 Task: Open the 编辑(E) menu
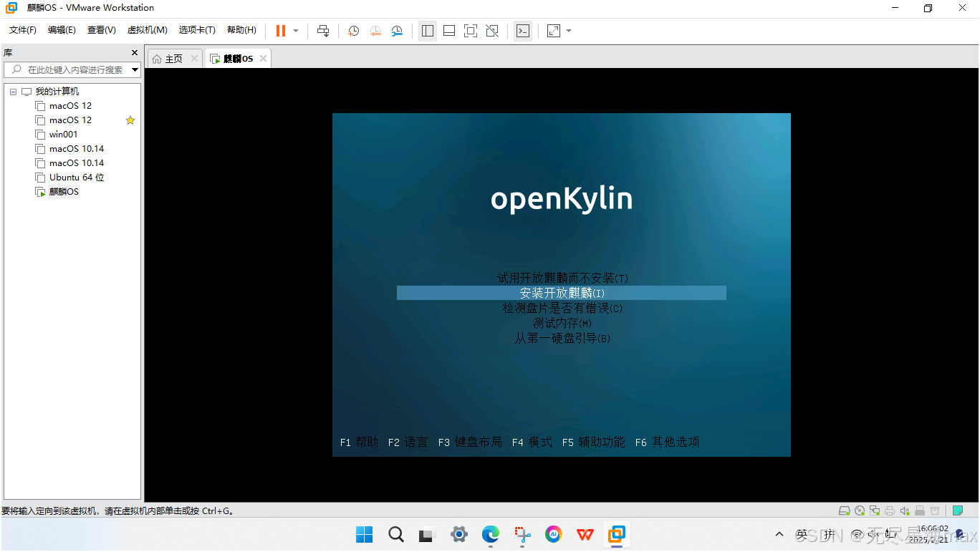click(x=62, y=30)
